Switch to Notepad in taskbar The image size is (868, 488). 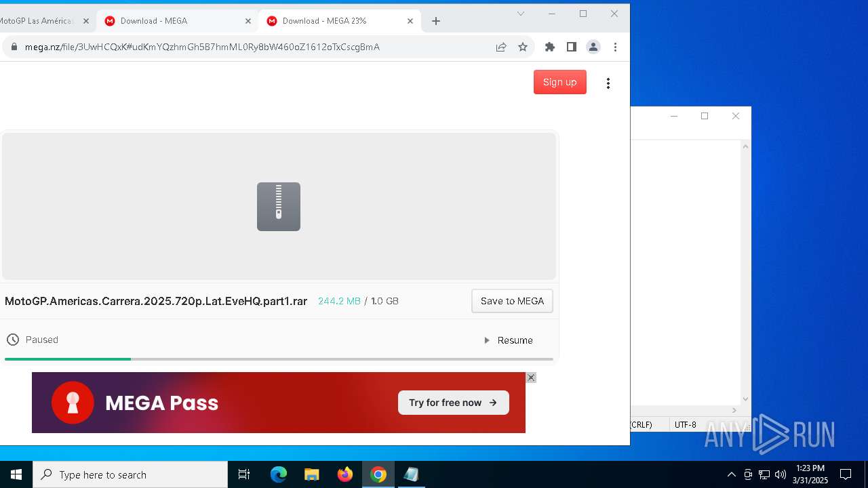411,474
